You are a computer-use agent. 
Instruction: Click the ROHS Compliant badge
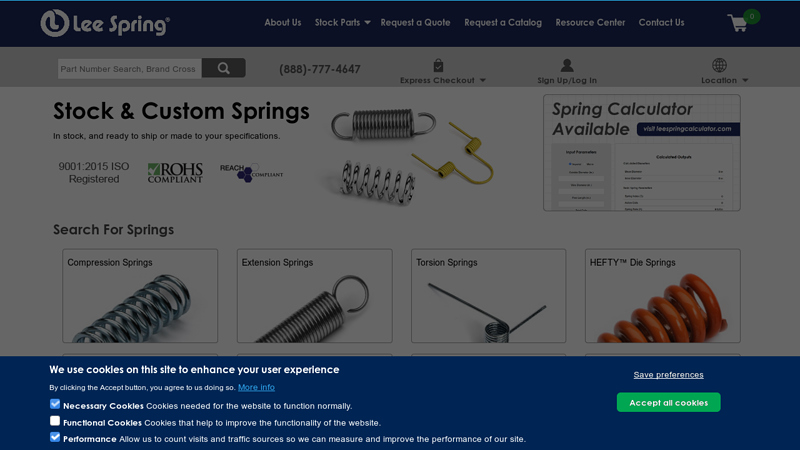[x=175, y=173]
